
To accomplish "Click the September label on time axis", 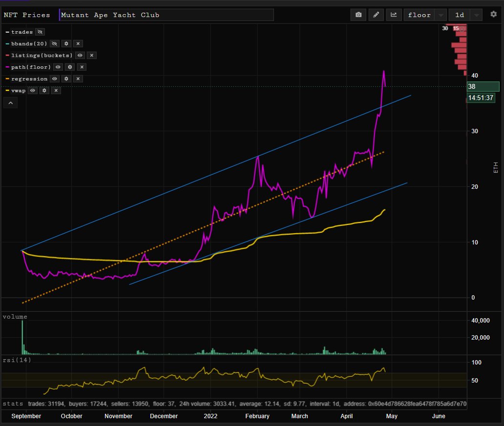I will [x=26, y=416].
